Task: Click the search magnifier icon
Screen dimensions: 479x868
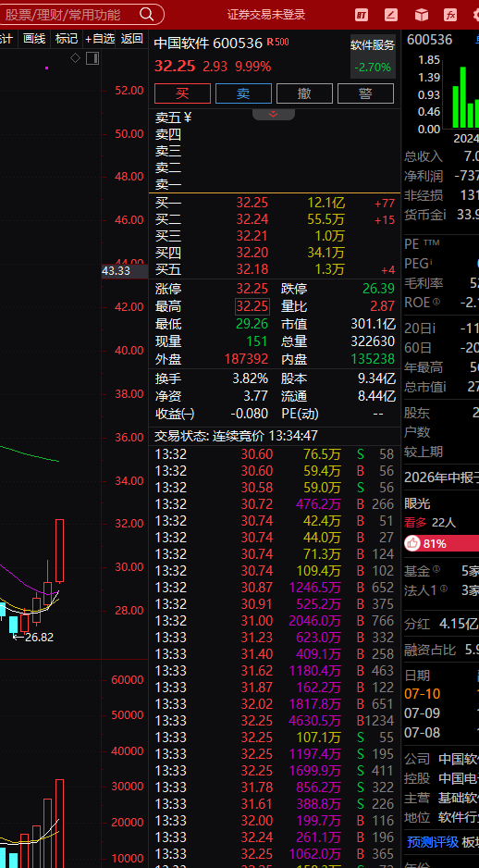Action: [147, 15]
